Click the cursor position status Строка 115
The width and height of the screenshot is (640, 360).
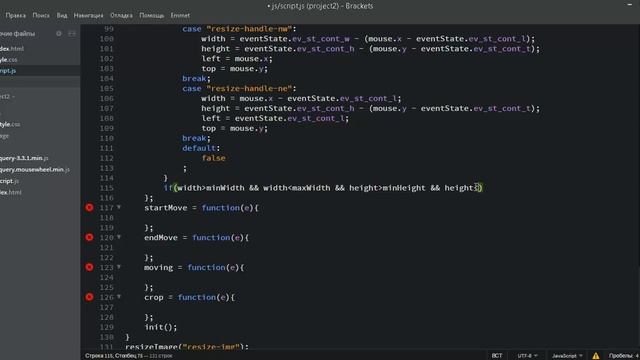(114, 356)
